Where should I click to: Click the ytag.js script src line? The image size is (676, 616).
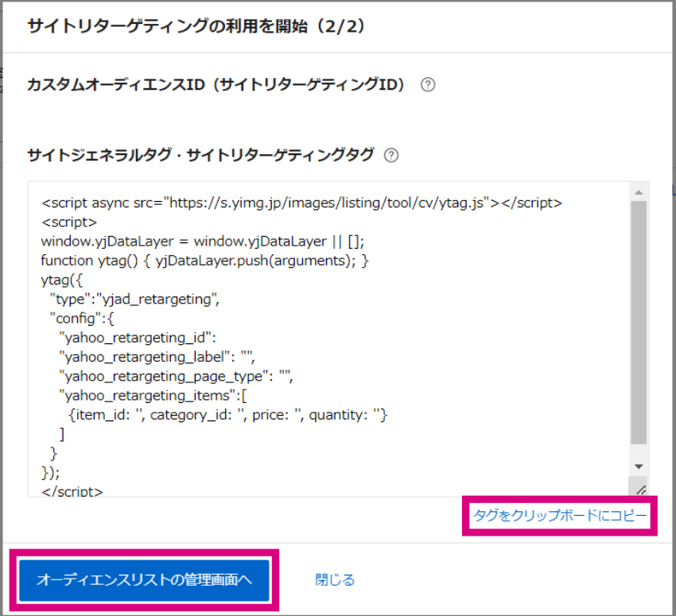coord(301,203)
